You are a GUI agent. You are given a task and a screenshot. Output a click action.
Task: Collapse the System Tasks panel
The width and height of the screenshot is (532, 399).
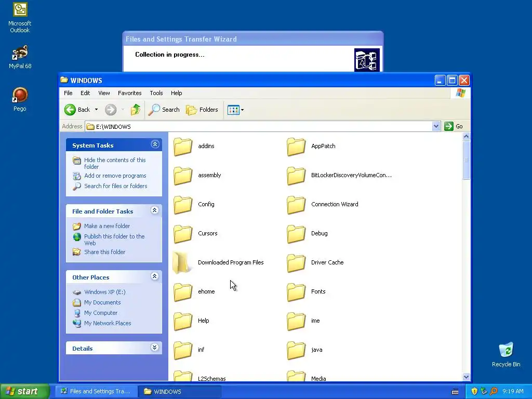click(155, 144)
